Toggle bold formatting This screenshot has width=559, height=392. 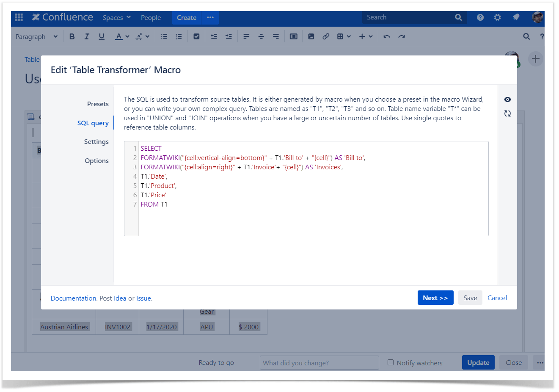pyautogui.click(x=72, y=36)
